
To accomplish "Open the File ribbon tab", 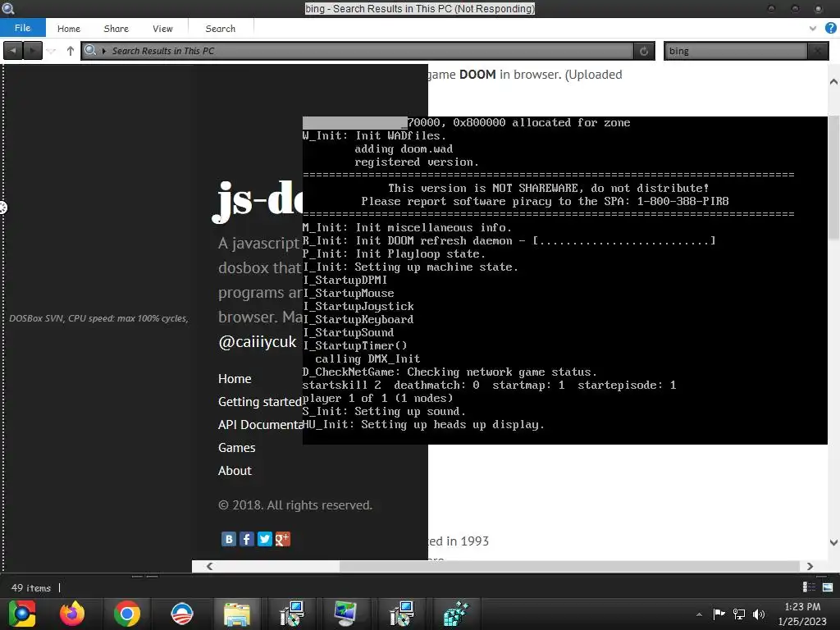I will [x=22, y=28].
